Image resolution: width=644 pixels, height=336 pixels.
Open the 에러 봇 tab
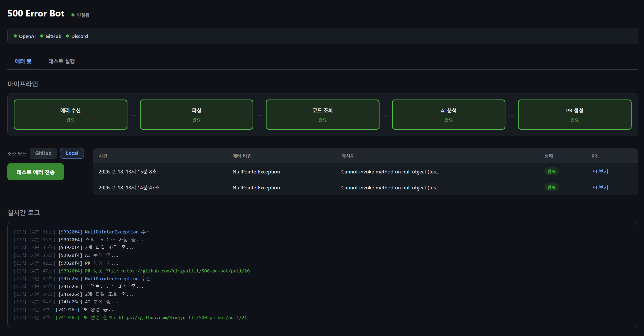tap(23, 61)
